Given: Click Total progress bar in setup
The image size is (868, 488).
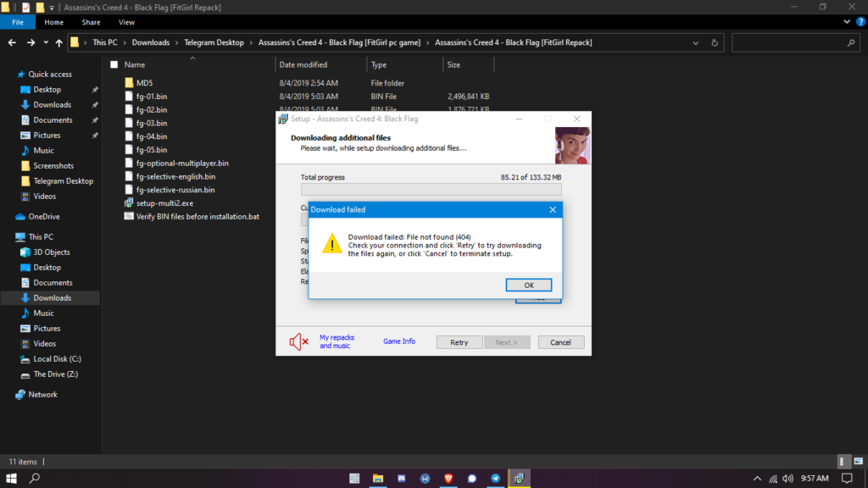Looking at the screenshot, I should [x=431, y=189].
